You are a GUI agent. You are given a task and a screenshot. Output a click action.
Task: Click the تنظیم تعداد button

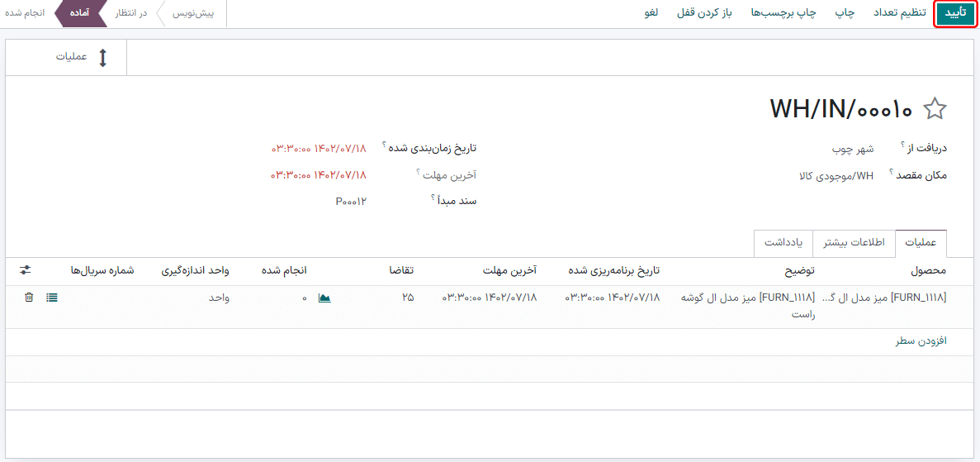pos(900,13)
